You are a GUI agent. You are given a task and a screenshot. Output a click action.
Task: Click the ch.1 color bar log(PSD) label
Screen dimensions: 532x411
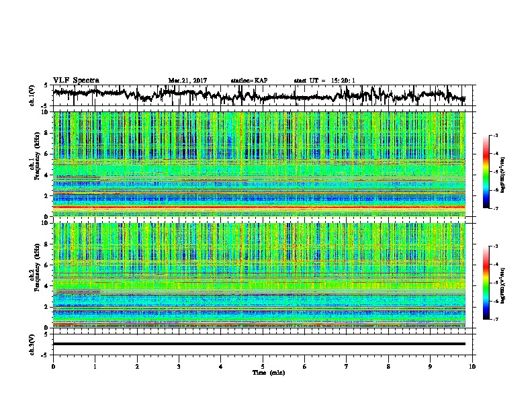coord(502,175)
